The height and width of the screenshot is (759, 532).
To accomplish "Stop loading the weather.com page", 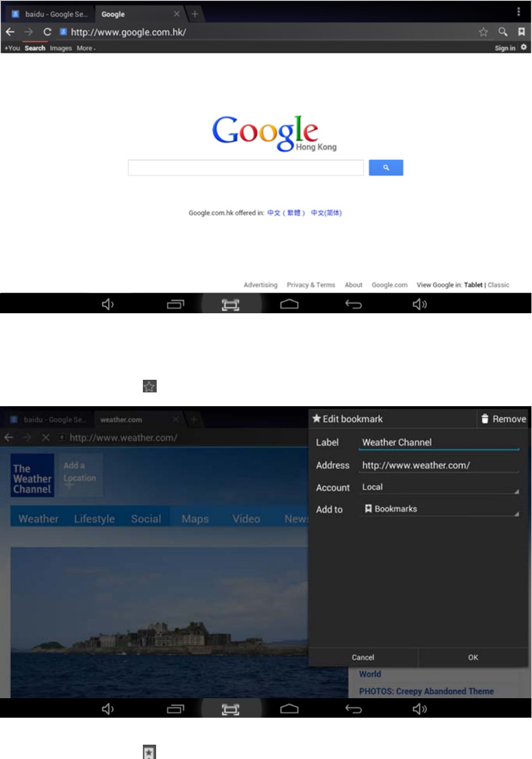I will [x=46, y=438].
